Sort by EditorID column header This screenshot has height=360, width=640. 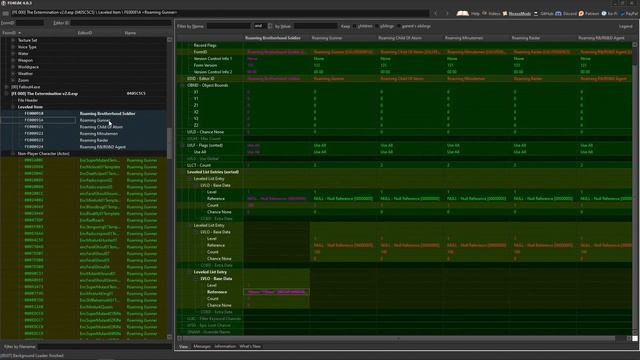pos(85,33)
